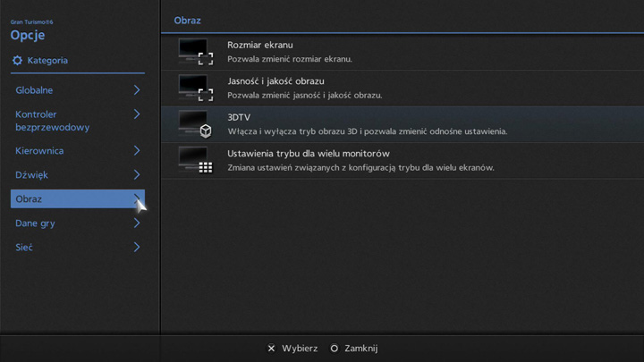Expand the Kierownica chevron arrow
Viewport: 644px width, 362px height.
[137, 151]
